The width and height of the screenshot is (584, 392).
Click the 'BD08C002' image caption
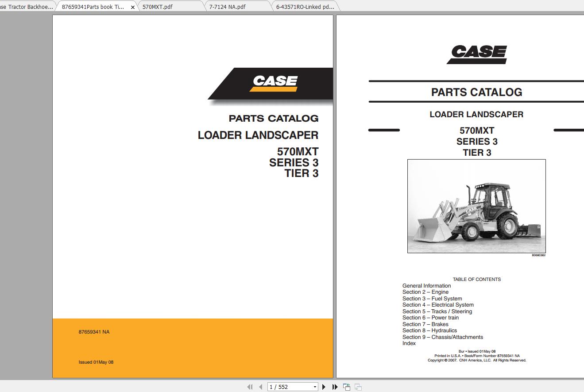538,255
